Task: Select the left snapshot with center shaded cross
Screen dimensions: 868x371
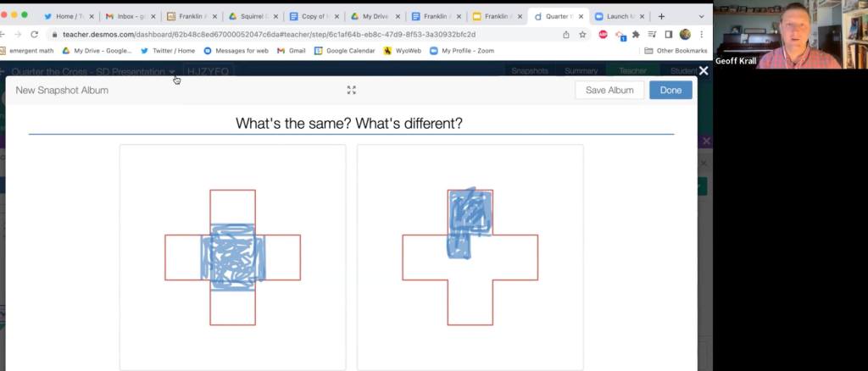Action: click(232, 257)
